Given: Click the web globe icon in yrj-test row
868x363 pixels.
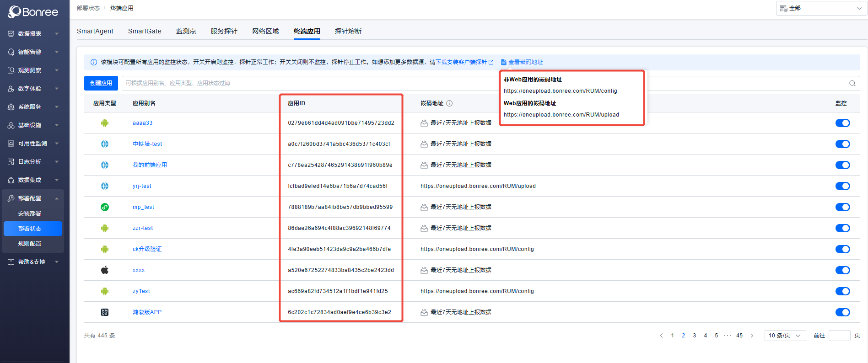Looking at the screenshot, I should pyautogui.click(x=105, y=186).
